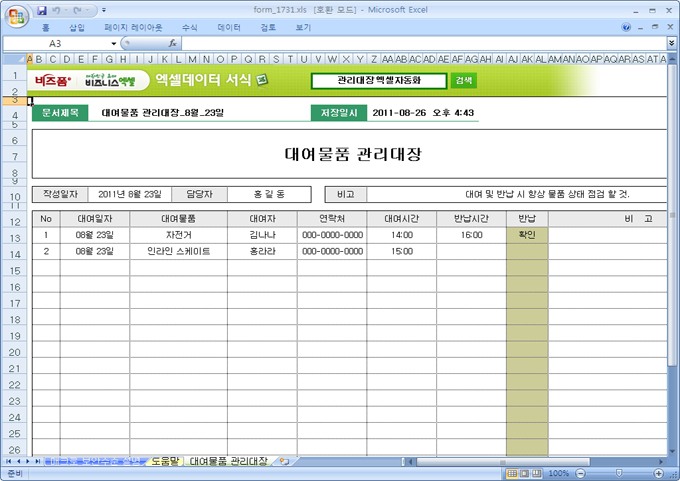
Task: Click the zoom slider handle
Action: (x=619, y=473)
